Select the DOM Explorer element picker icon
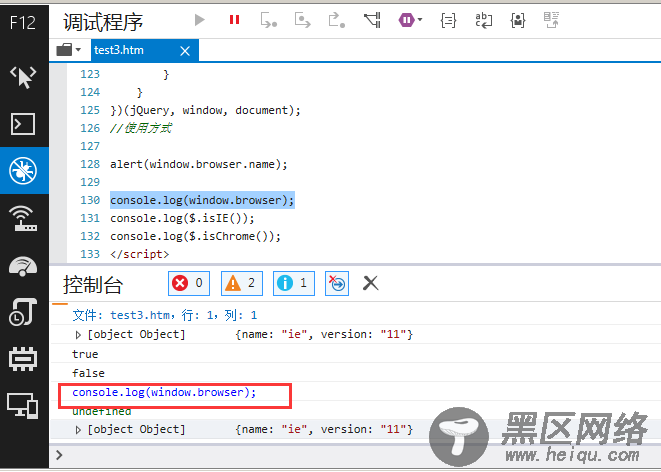 click(x=23, y=77)
